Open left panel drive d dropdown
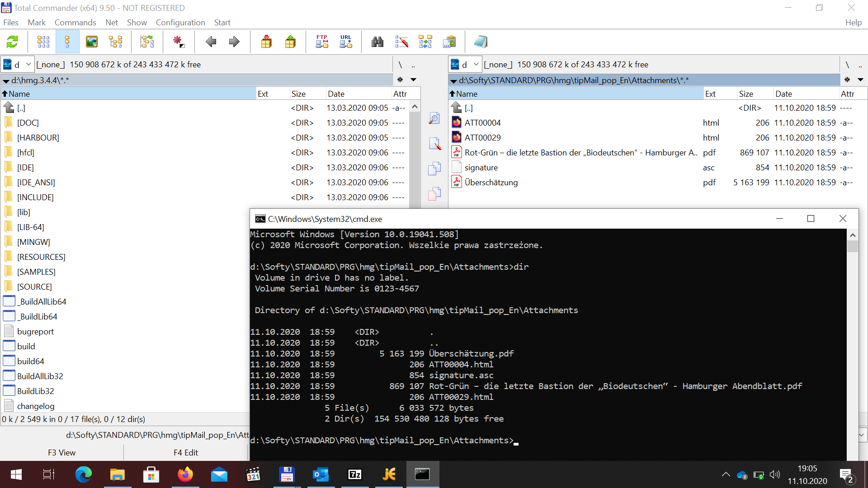The height and width of the screenshot is (488, 868). coord(18,65)
